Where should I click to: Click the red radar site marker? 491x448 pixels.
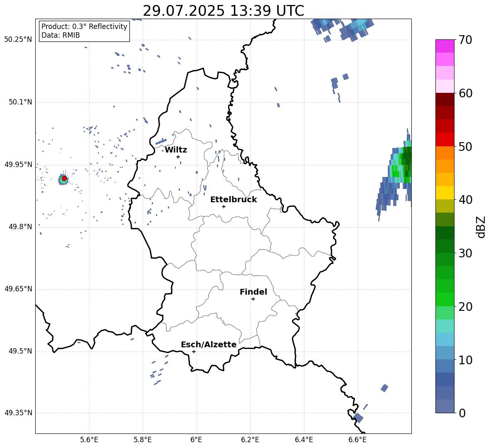tap(64, 179)
